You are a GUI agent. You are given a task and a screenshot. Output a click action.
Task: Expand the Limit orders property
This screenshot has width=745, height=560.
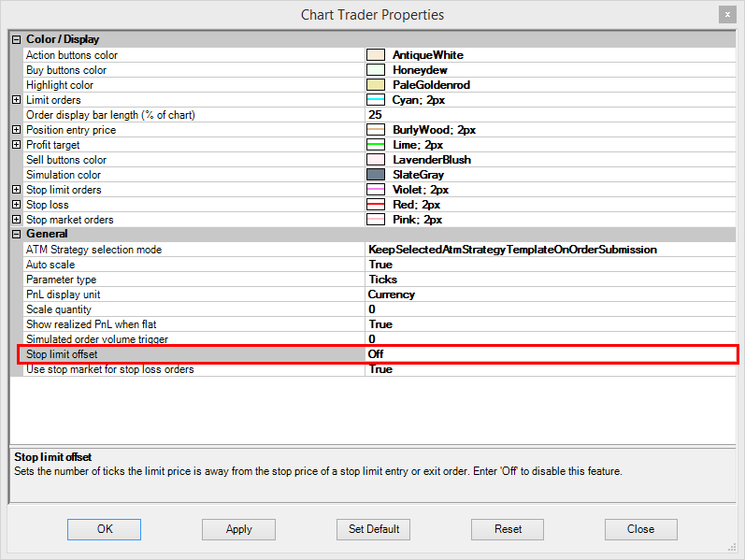16,100
